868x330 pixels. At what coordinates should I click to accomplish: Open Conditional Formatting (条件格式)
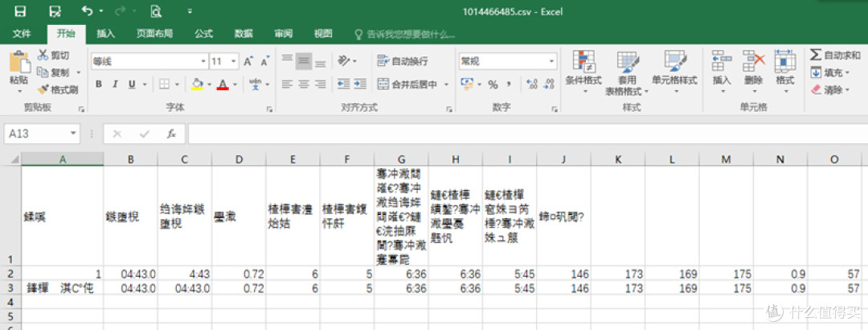pyautogui.click(x=583, y=72)
